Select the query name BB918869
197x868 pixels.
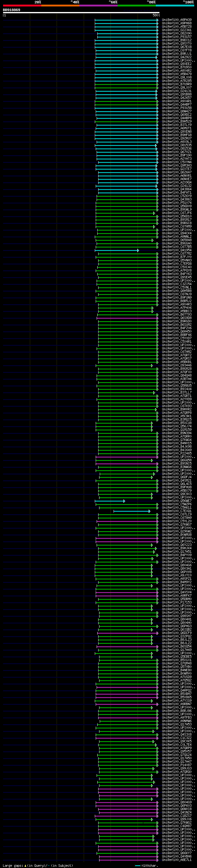point(11,10)
